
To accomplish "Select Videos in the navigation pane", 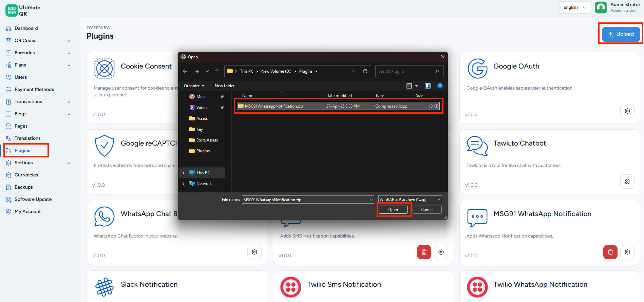I will click(x=202, y=108).
